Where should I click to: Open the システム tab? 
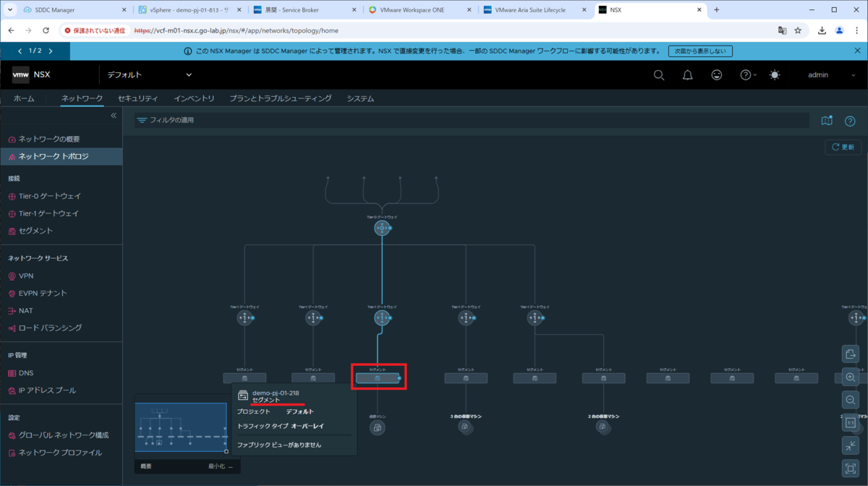360,98
